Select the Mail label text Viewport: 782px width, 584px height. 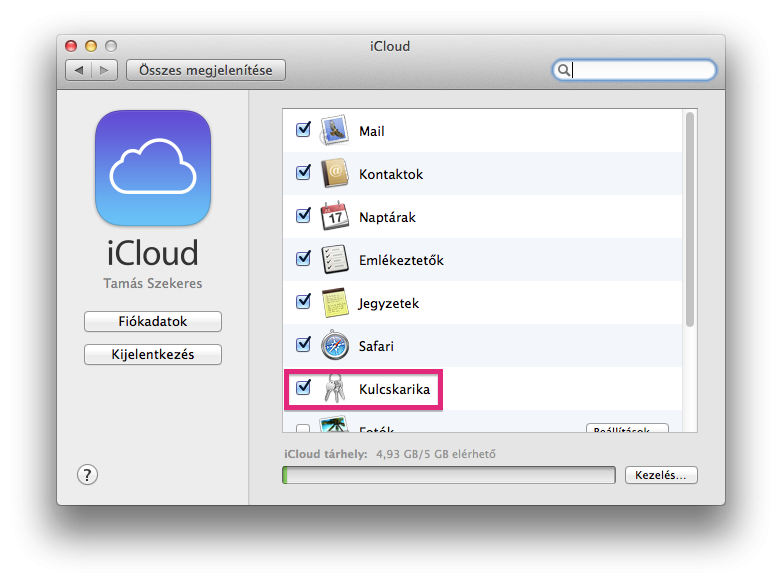(372, 131)
